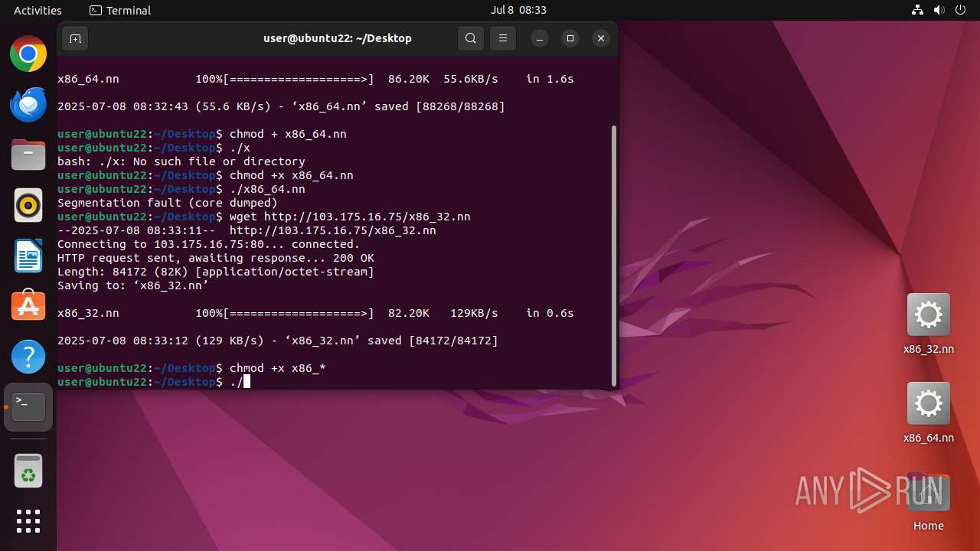Click the 'HTTP request sent' response line

click(216, 258)
